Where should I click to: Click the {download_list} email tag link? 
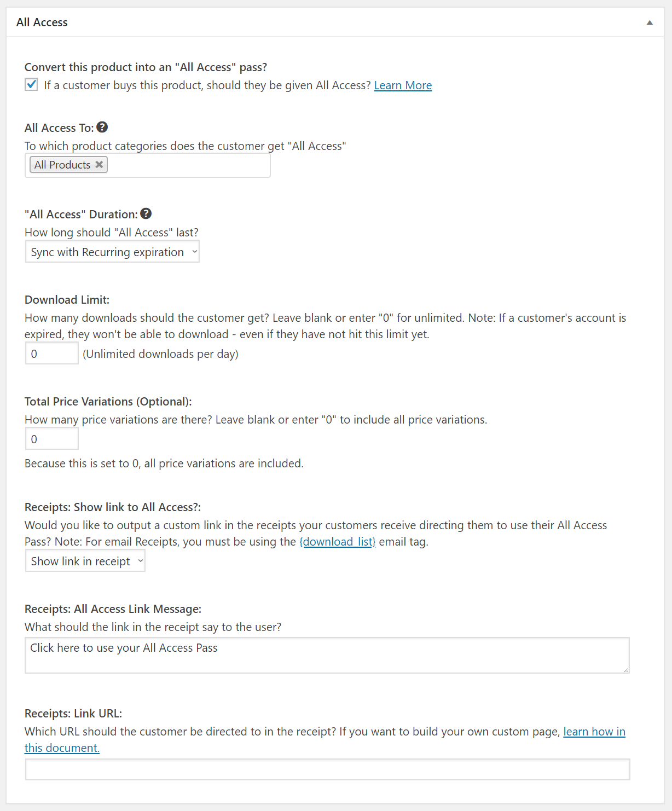(338, 542)
